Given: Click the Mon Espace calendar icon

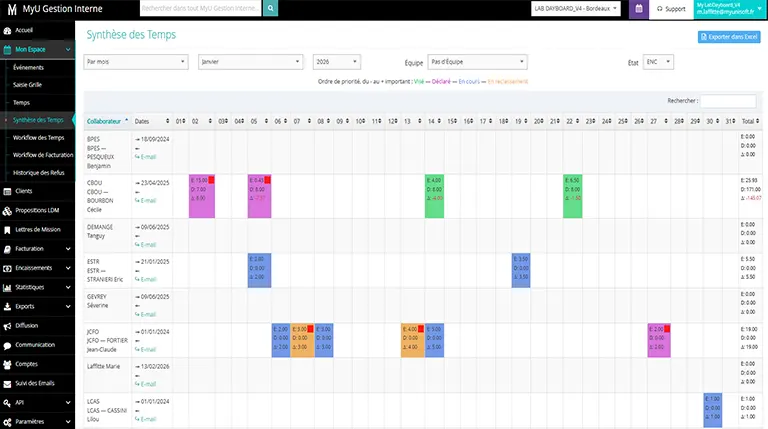Looking at the screenshot, I should click(7, 49).
